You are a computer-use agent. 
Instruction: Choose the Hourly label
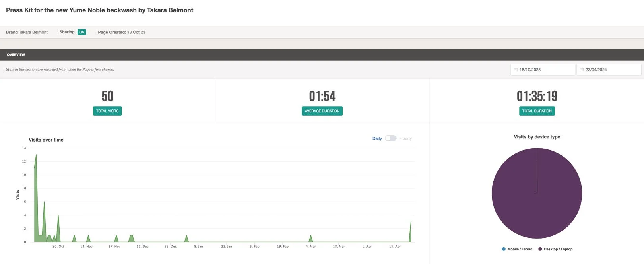point(405,138)
